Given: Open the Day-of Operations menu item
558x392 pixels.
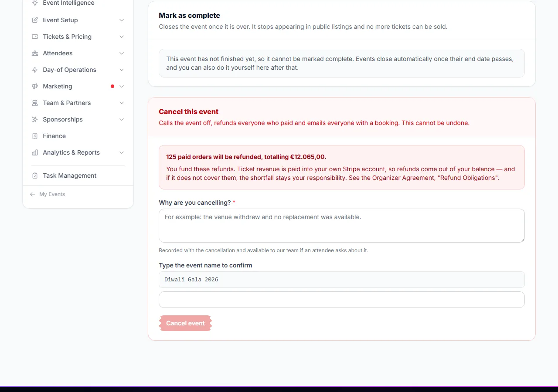Looking at the screenshot, I should click(x=78, y=70).
